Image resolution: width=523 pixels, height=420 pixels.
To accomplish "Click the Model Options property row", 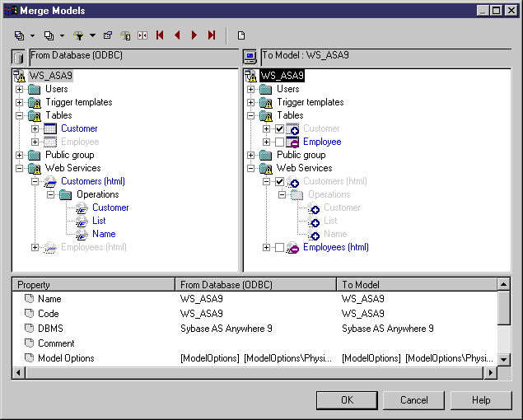I will (254, 358).
